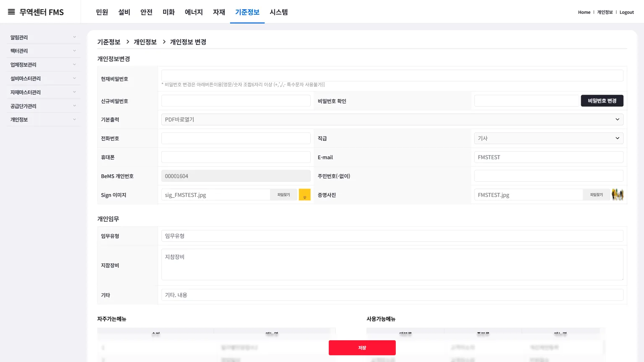Expand 공급단가관리 sidebar section

(x=43, y=106)
